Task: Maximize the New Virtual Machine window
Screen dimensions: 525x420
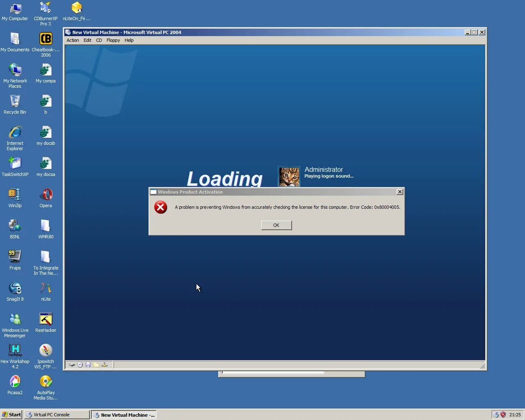Action: pyautogui.click(x=475, y=32)
